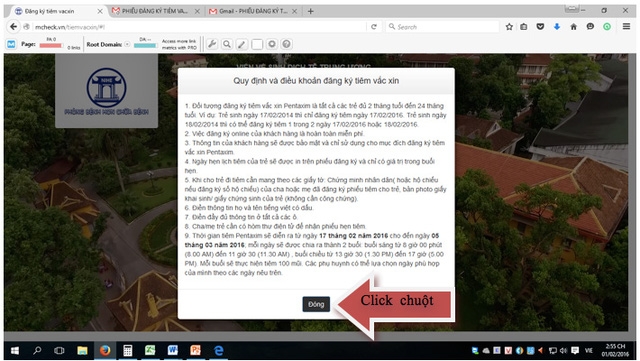Open File Explorer from the taskbar
The image size is (640, 361).
tap(82, 350)
